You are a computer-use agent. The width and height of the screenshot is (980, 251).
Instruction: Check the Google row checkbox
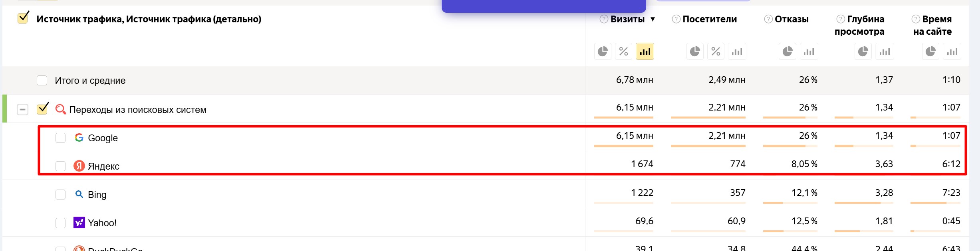click(60, 138)
